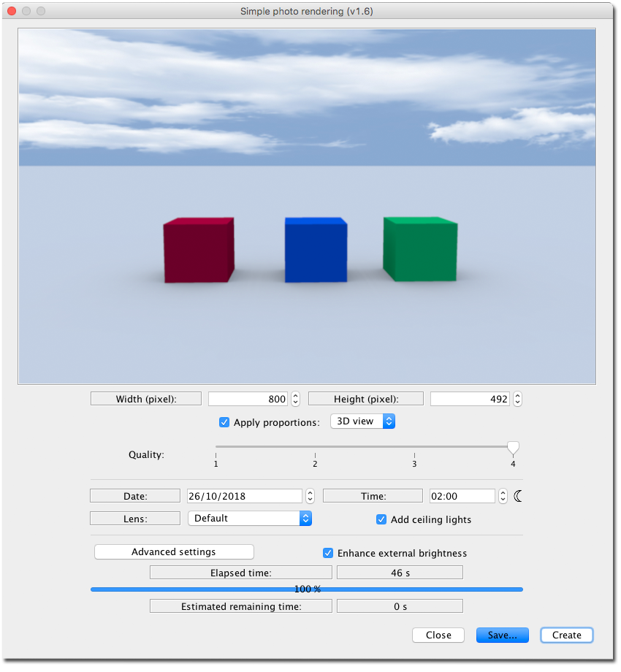Viewport: 621px width, 672px height.
Task: Click the Date stepper arrows
Action: click(x=310, y=496)
